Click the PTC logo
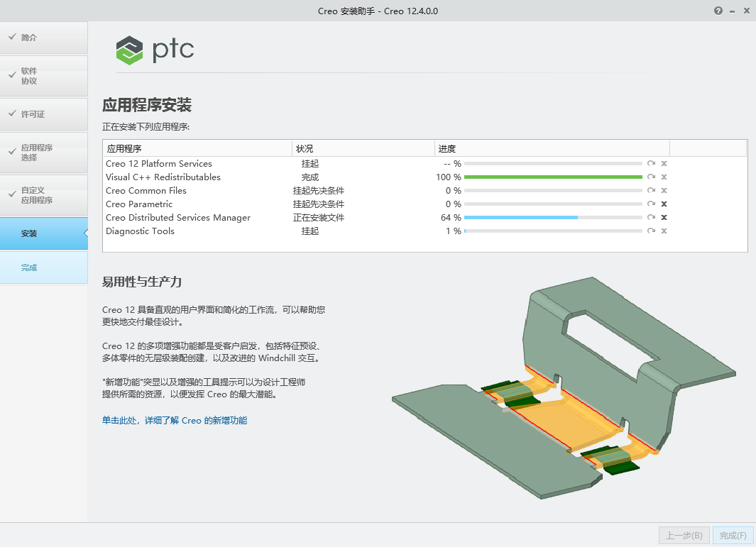 (155, 50)
